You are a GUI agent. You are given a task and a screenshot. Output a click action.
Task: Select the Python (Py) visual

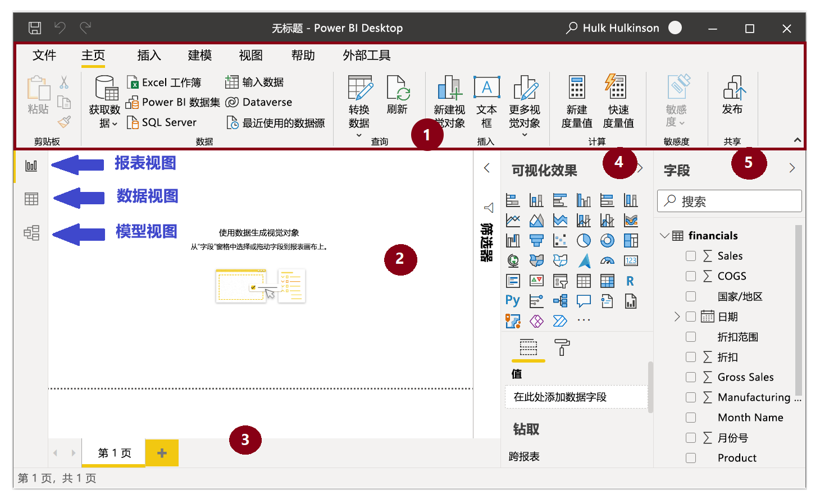click(x=512, y=301)
